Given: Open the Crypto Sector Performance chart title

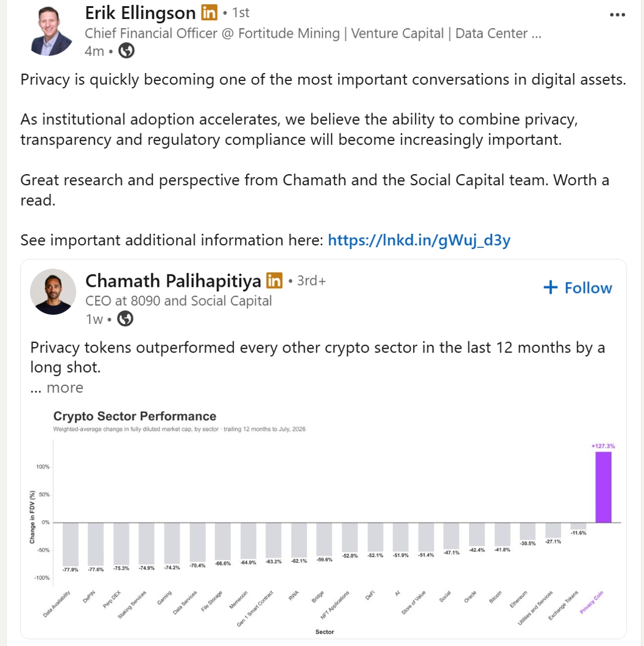Looking at the screenshot, I should click(x=135, y=416).
